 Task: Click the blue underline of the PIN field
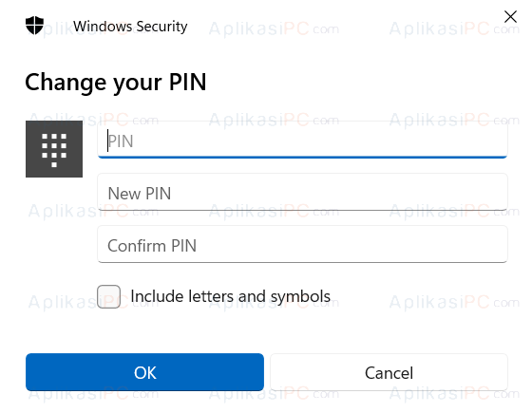[x=302, y=157]
